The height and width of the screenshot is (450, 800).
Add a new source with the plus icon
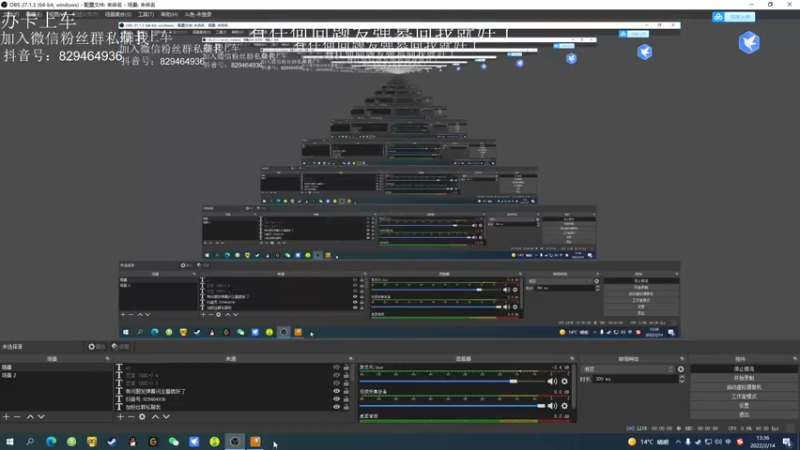click(120, 417)
